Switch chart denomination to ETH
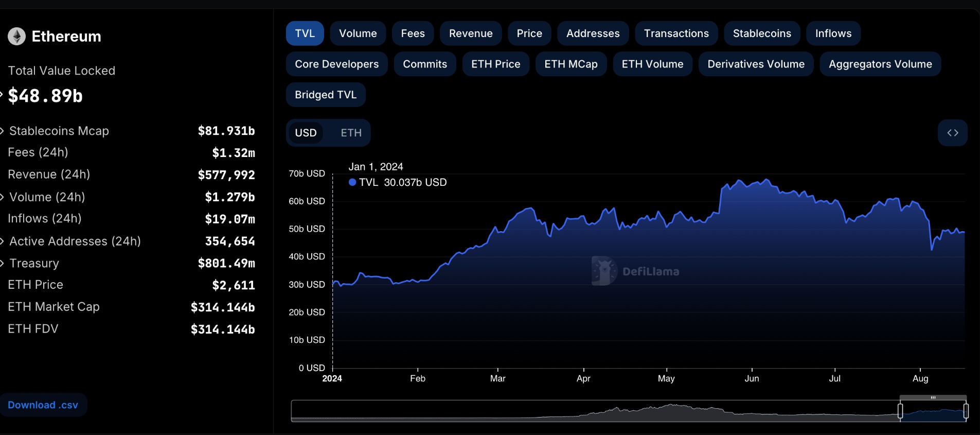This screenshot has height=435, width=980. pos(351,133)
